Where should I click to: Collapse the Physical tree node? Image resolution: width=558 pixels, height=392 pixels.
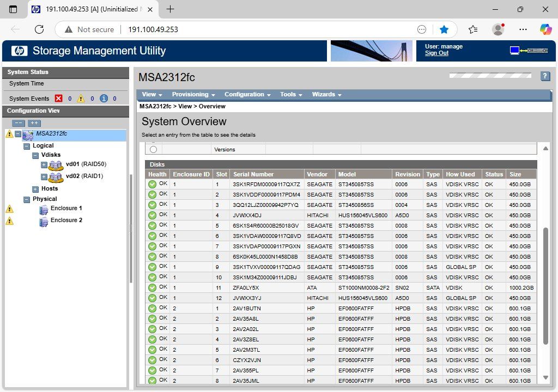coord(27,200)
